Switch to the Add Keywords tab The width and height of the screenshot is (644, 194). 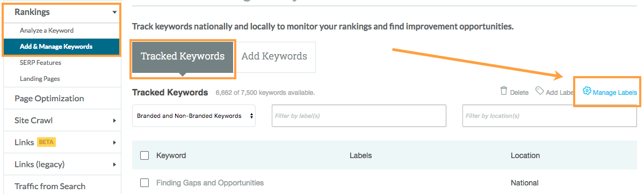274,56
